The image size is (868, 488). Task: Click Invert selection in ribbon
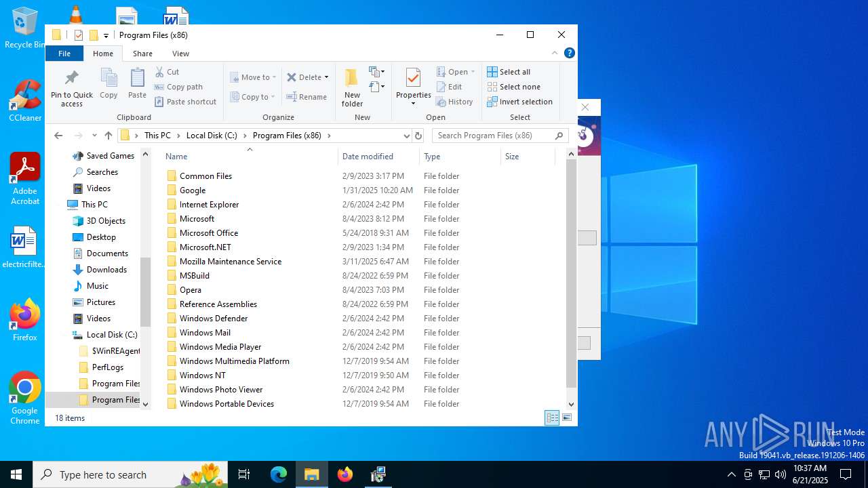(x=519, y=102)
